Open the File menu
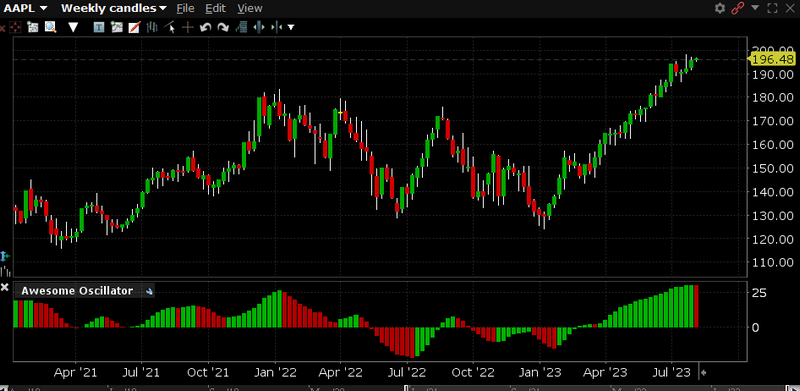 tap(185, 8)
